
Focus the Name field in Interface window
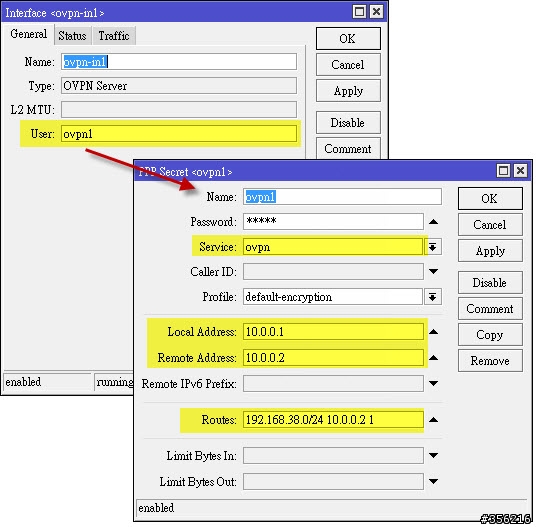pos(179,62)
